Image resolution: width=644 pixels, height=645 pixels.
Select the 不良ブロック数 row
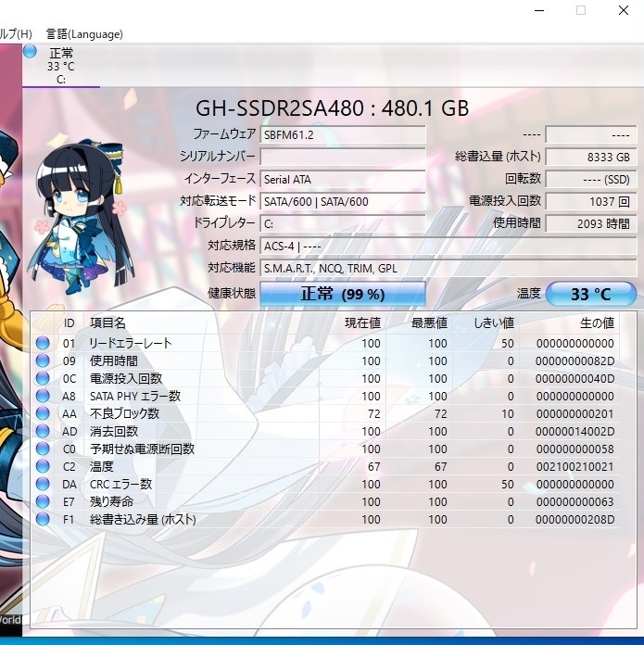pos(325,413)
